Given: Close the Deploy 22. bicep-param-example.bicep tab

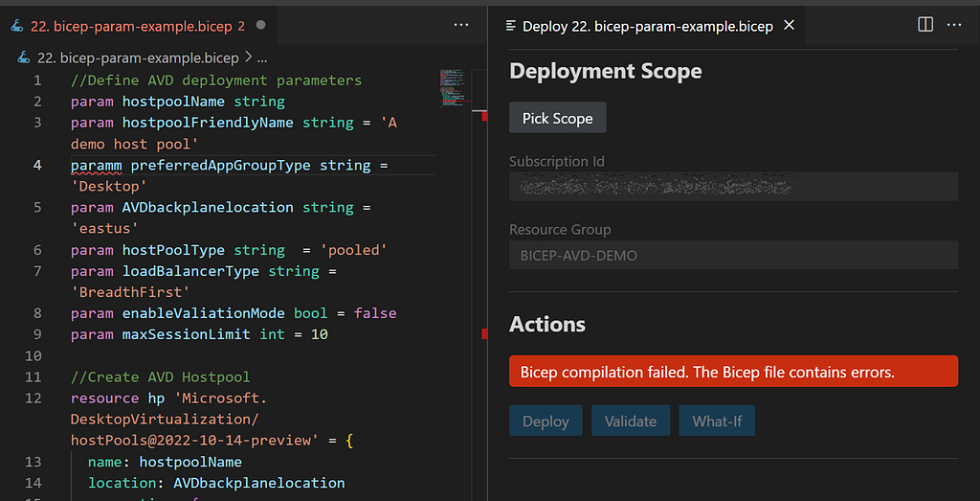Looking at the screenshot, I should click(790, 25).
